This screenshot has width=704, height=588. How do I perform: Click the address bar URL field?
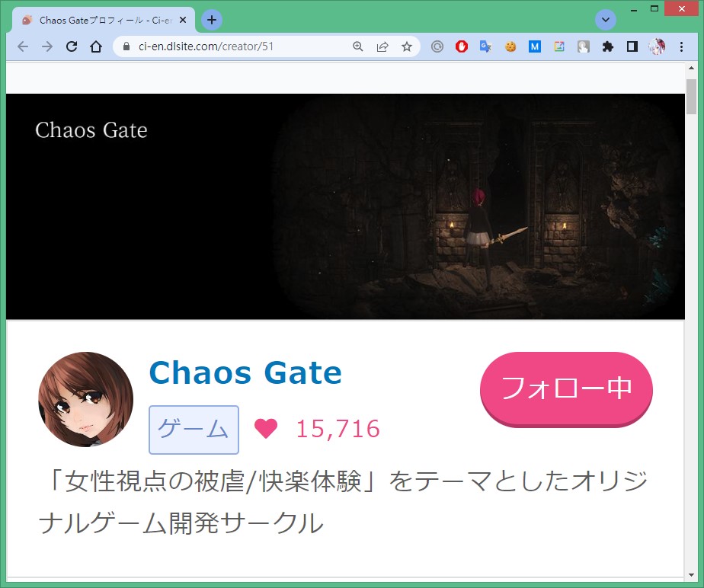(x=238, y=46)
